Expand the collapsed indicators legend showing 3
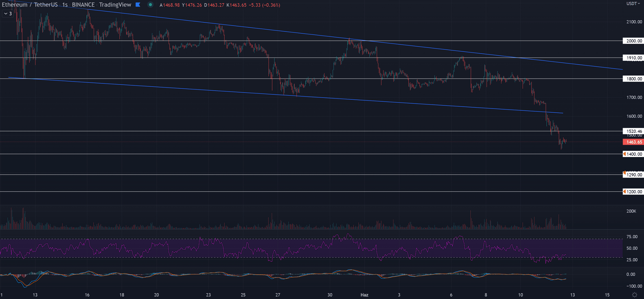 [x=8, y=14]
